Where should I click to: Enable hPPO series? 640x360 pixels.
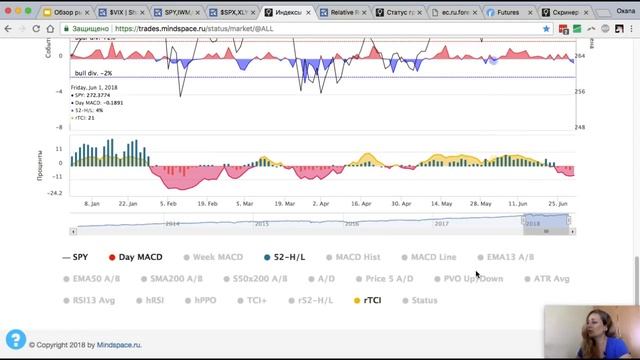[200, 300]
